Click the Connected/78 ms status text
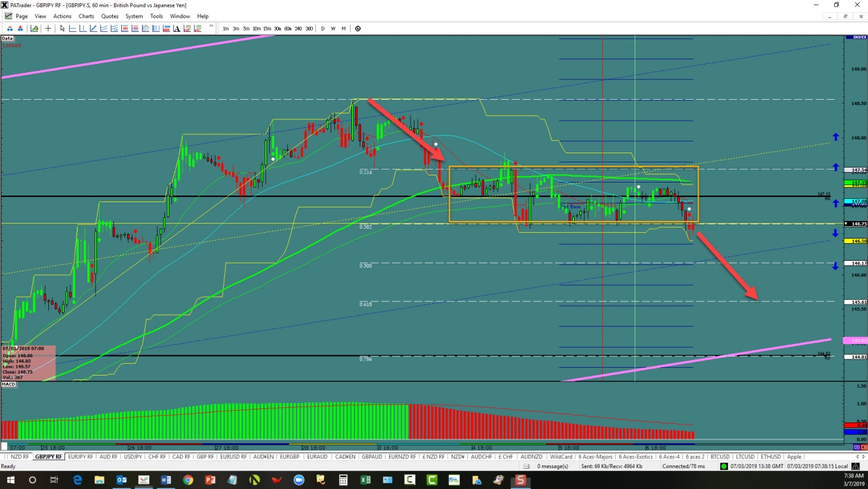 click(x=684, y=466)
